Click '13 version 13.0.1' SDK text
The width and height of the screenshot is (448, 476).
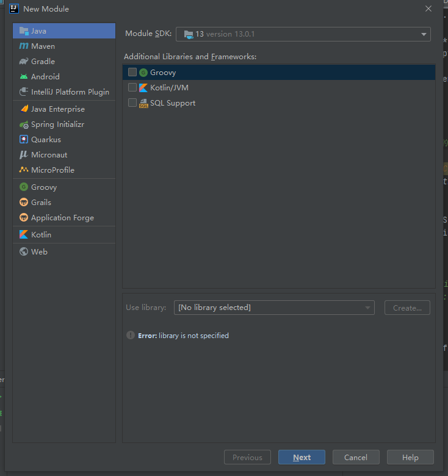coord(225,34)
